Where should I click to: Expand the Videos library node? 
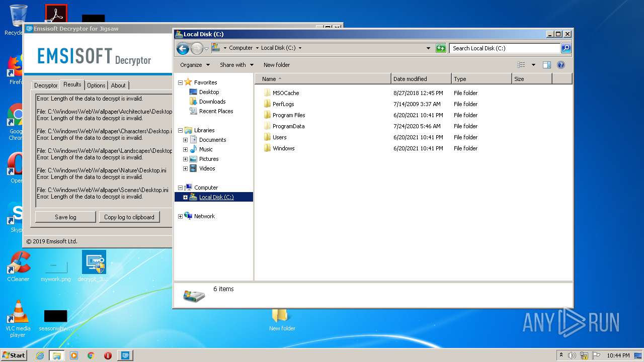[185, 168]
